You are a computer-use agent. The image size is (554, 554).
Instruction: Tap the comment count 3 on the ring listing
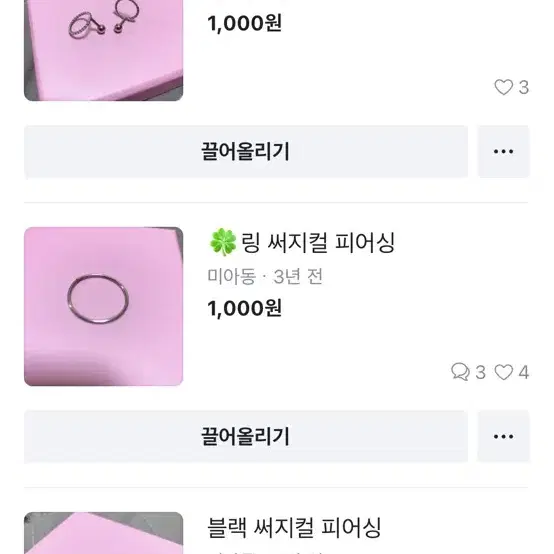tap(480, 372)
